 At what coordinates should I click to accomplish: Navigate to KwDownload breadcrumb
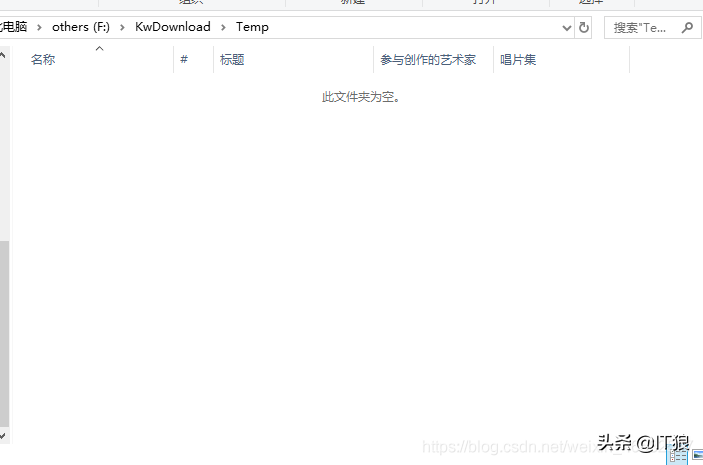coord(173,27)
